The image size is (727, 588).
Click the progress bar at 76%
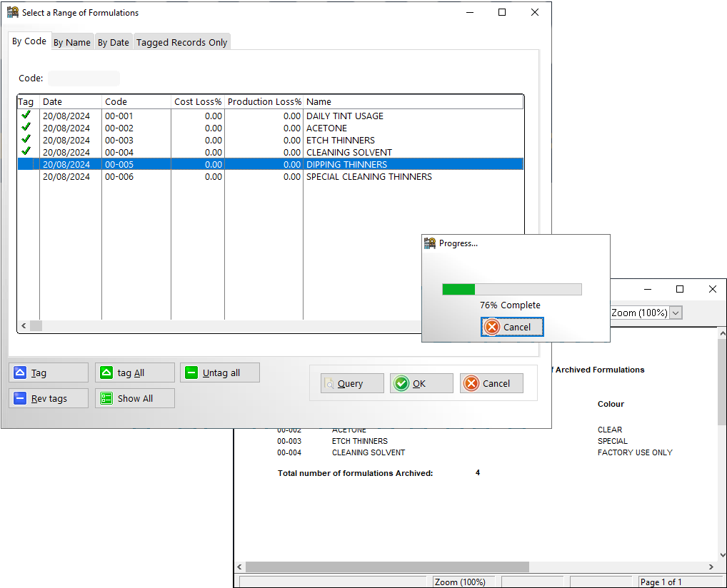(511, 289)
